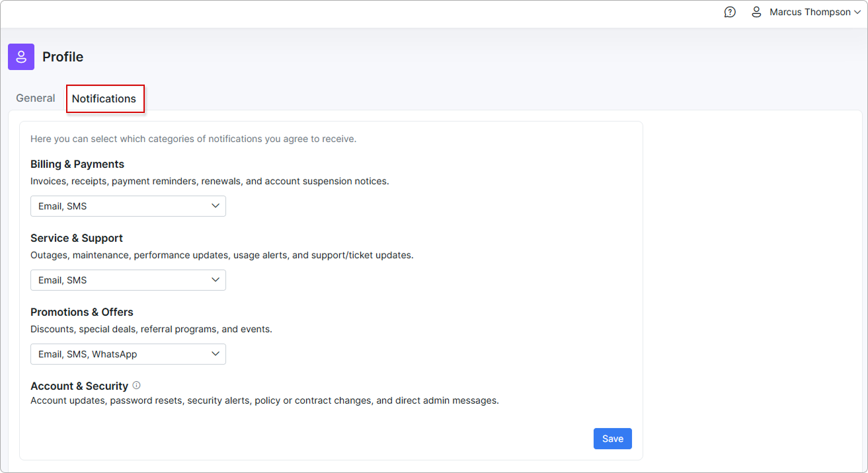868x473 pixels.
Task: Click the 'Invoices, receipts, payment reminders' description
Action: tap(210, 181)
